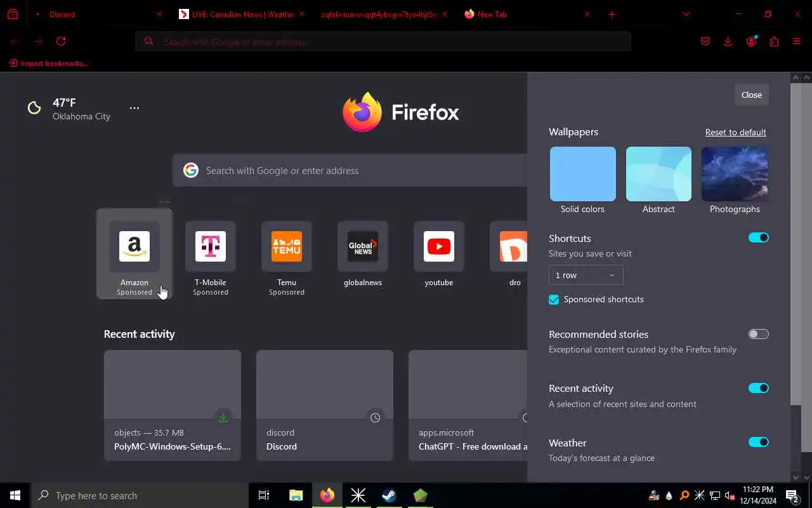Open the notification center icon
Screen dimensions: 812x508
click(x=792, y=495)
